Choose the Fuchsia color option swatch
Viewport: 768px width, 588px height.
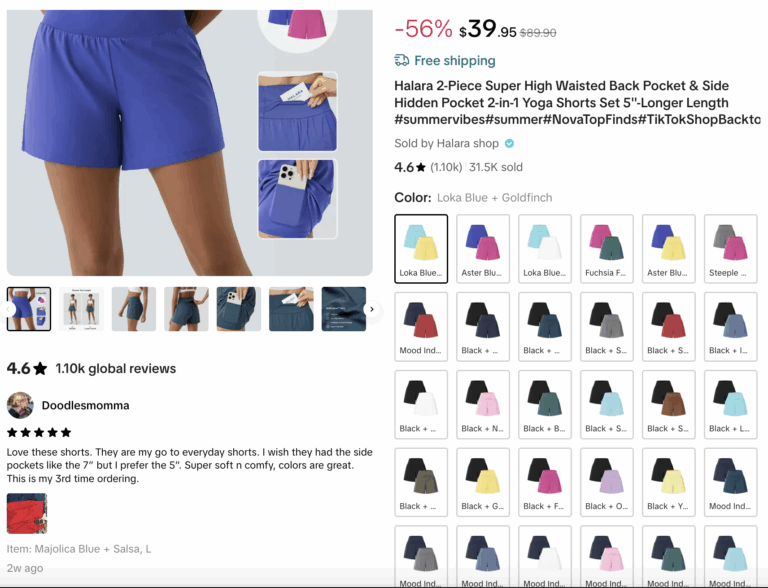607,248
